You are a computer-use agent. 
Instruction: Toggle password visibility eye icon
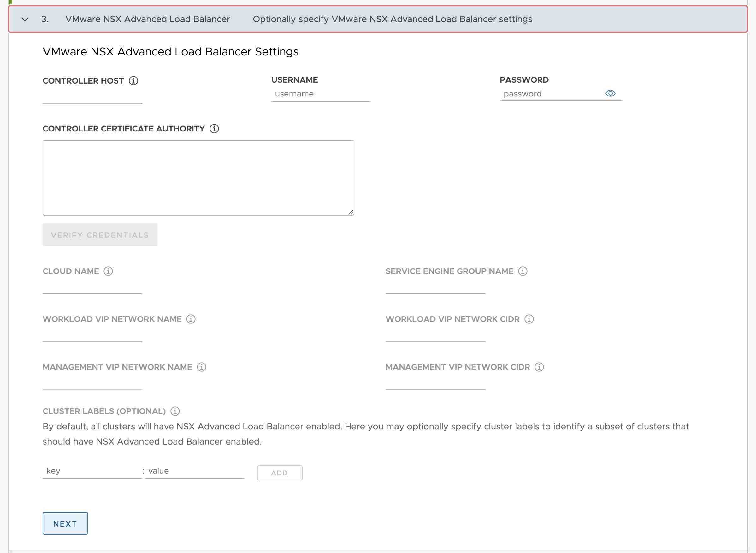coord(610,93)
